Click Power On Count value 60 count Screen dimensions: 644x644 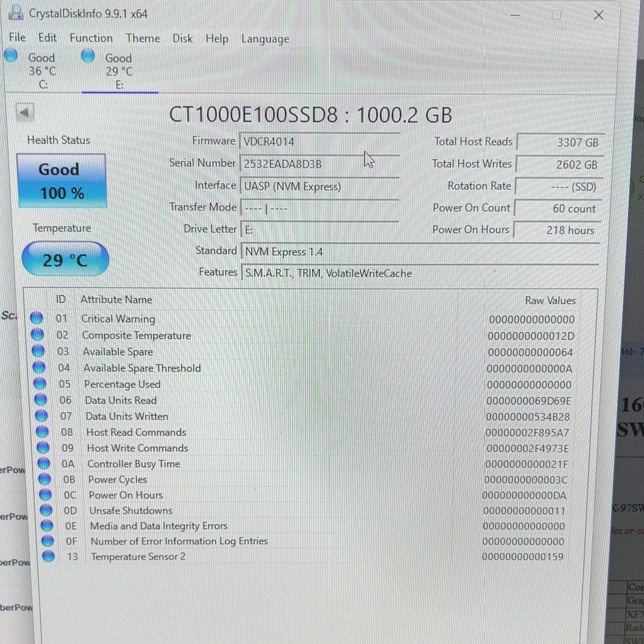click(558, 209)
